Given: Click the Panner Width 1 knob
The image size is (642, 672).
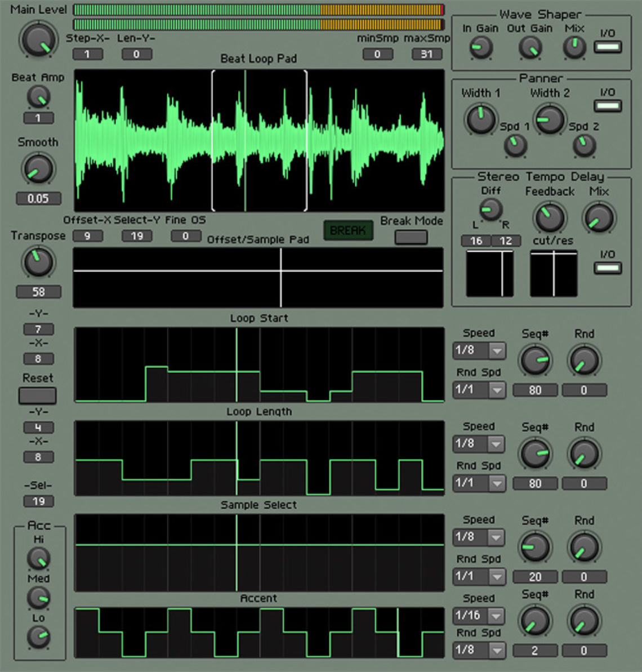Looking at the screenshot, I should [481, 119].
